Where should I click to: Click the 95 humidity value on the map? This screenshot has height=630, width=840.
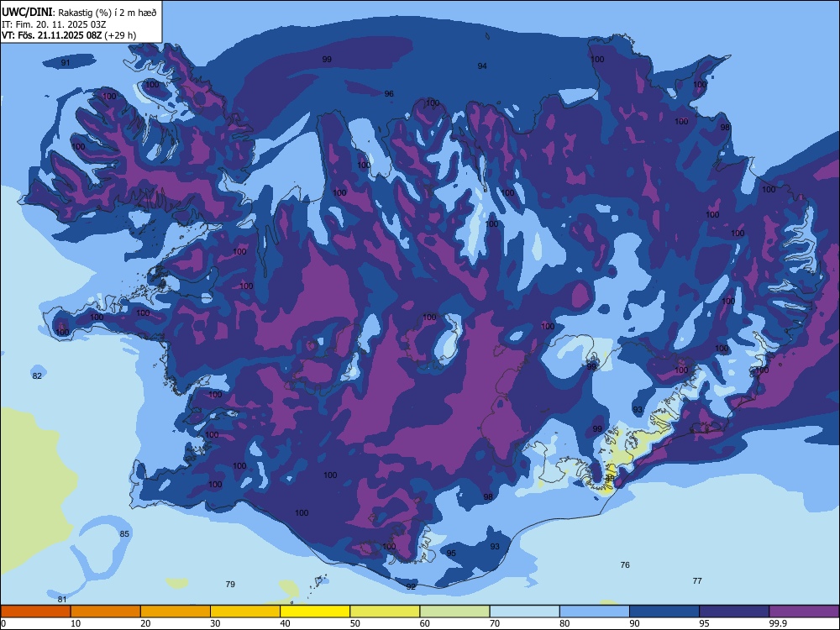(x=452, y=554)
